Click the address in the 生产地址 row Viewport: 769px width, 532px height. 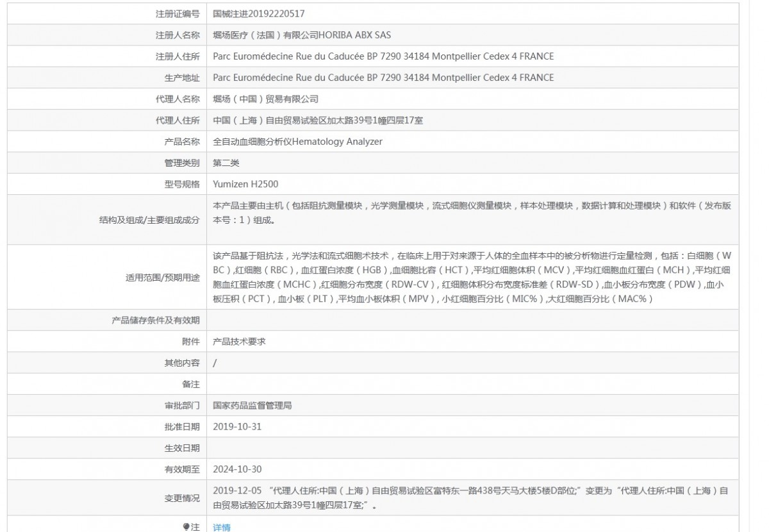(383, 78)
